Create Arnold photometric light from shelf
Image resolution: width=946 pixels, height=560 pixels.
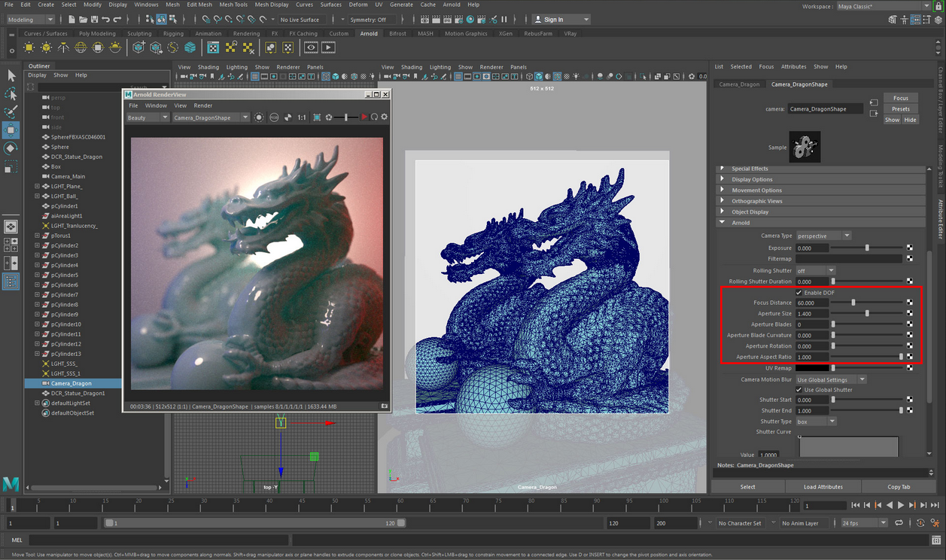63,47
